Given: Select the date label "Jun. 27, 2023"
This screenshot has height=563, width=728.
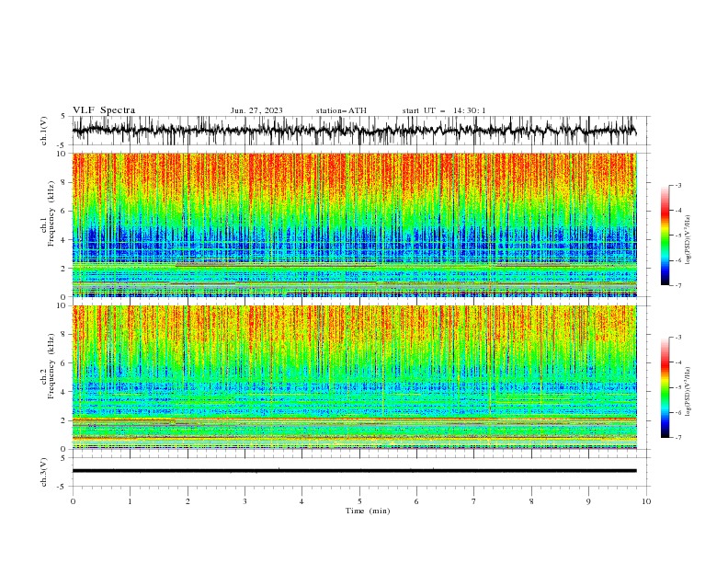Looking at the screenshot, I should (x=256, y=110).
